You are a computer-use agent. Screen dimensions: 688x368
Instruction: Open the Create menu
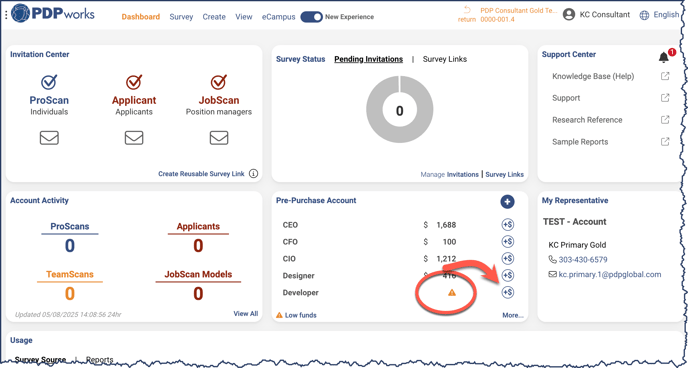[214, 17]
